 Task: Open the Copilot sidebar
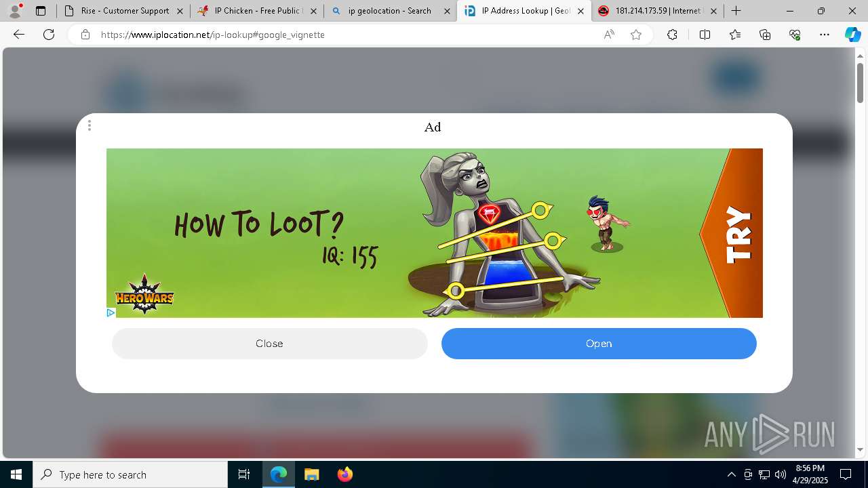tap(852, 35)
